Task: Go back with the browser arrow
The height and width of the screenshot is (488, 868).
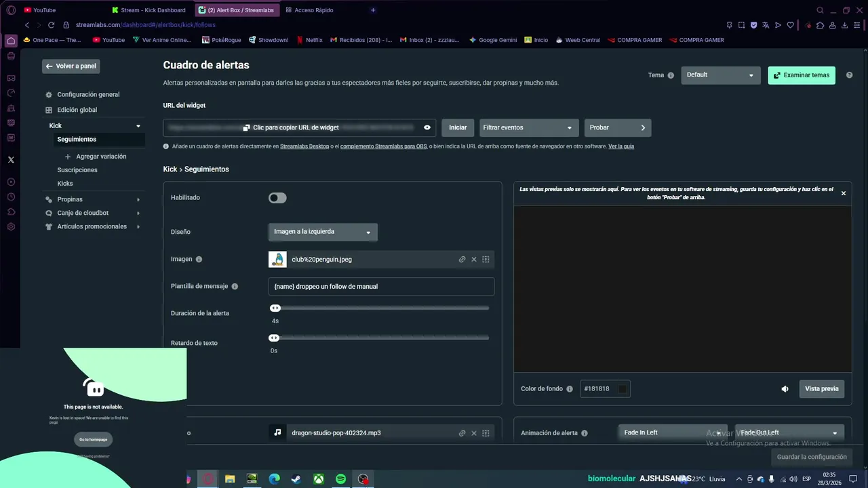Action: pyautogui.click(x=27, y=25)
